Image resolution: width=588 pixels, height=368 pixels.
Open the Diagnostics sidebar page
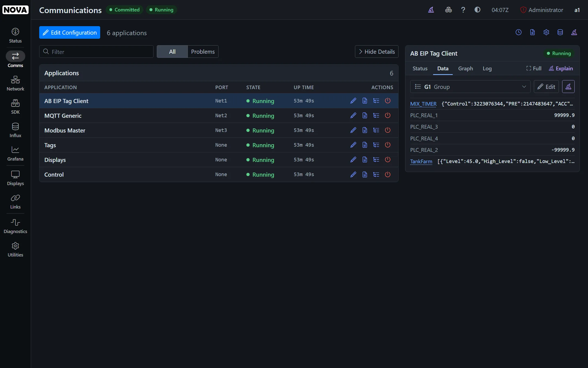coord(15,226)
